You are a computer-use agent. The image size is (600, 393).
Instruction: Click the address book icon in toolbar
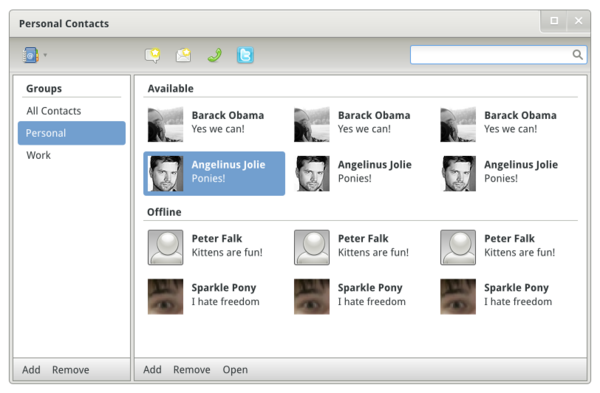31,55
